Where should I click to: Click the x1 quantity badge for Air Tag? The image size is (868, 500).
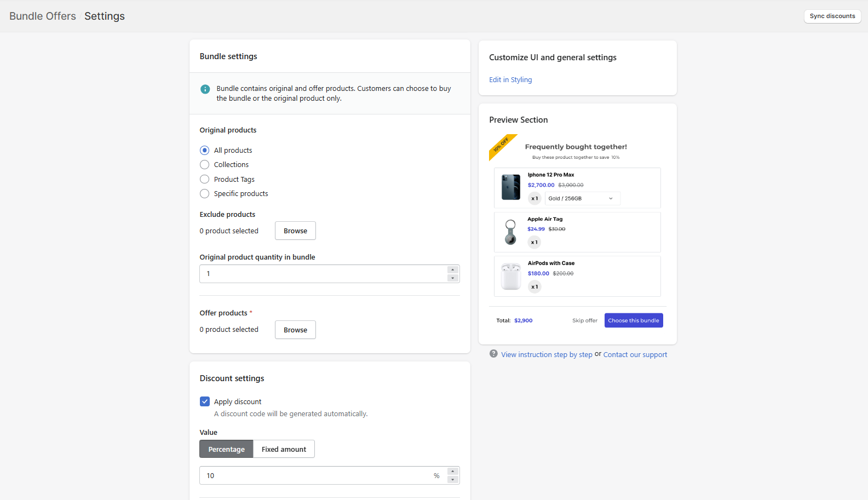coord(534,242)
